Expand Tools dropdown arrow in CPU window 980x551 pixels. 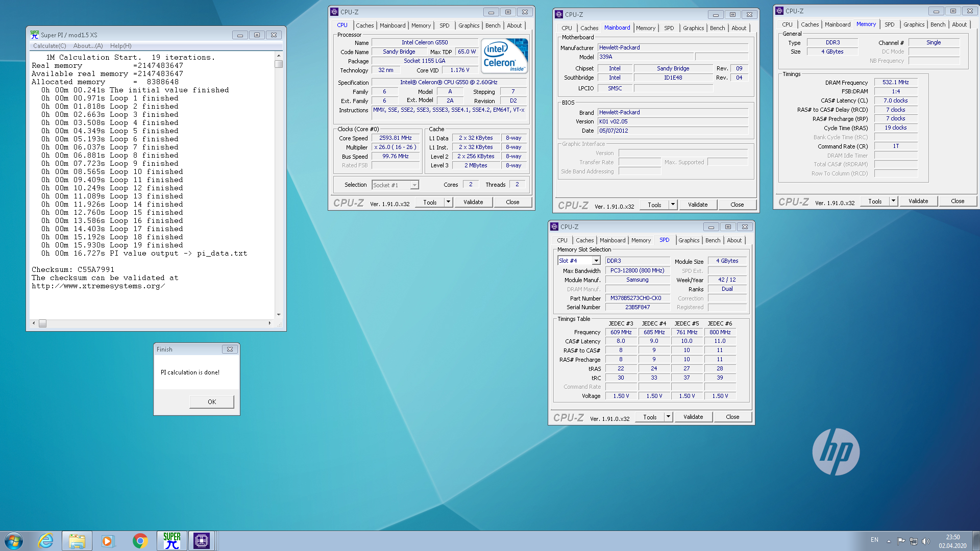(x=448, y=203)
